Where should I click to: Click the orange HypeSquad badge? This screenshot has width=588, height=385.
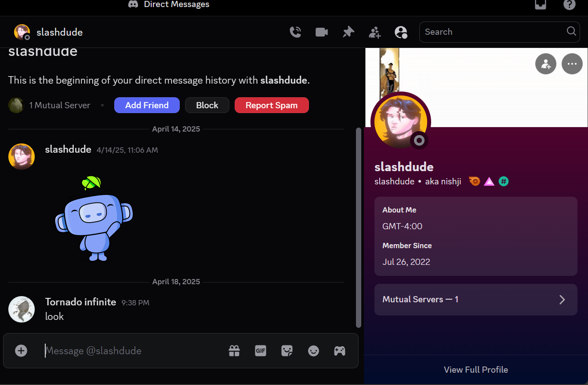click(x=474, y=181)
